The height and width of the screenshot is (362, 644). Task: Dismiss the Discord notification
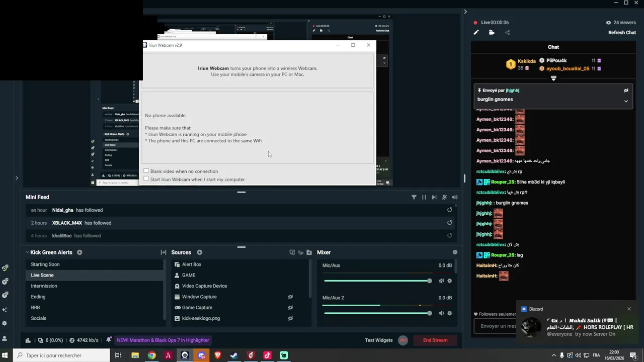(629, 309)
